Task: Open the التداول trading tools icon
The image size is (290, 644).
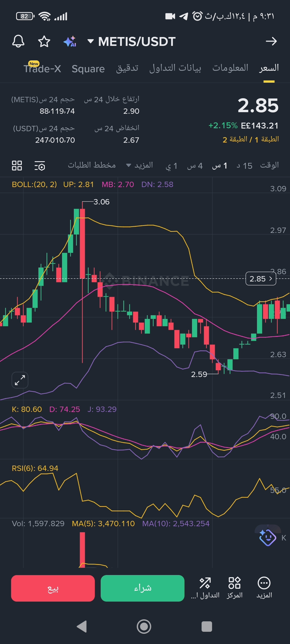Action: point(205,588)
